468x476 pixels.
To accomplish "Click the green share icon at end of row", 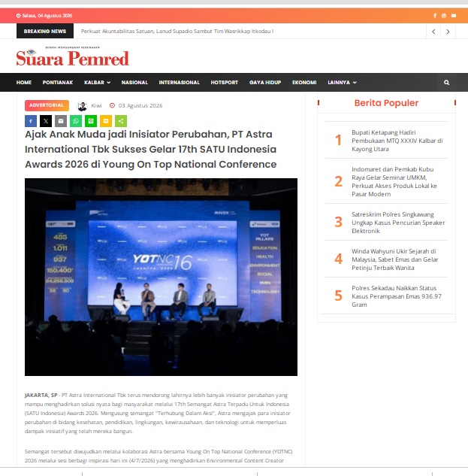I will (121, 121).
